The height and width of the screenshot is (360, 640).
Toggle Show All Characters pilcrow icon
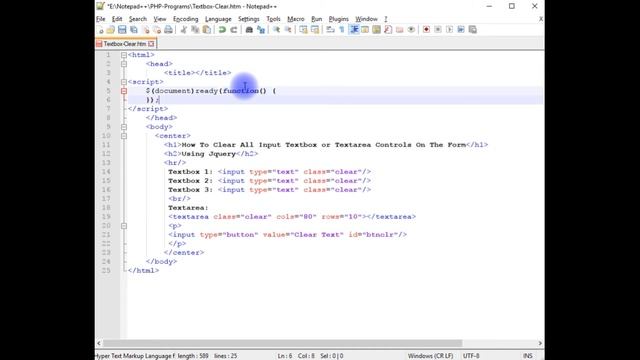click(x=342, y=30)
